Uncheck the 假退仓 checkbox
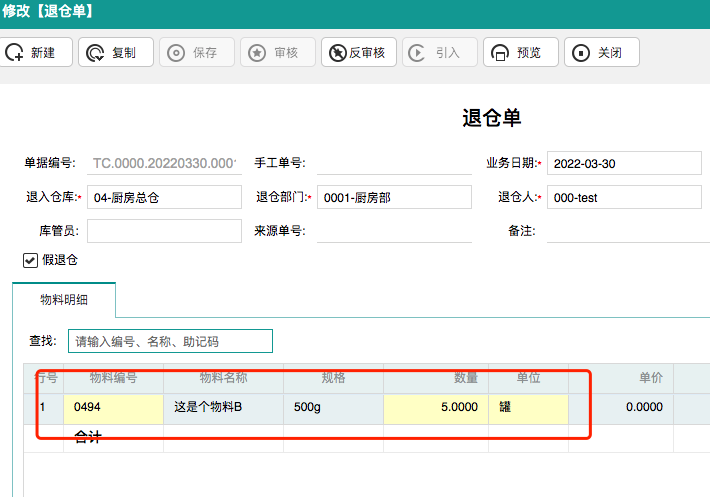This screenshot has width=710, height=497. [x=31, y=260]
